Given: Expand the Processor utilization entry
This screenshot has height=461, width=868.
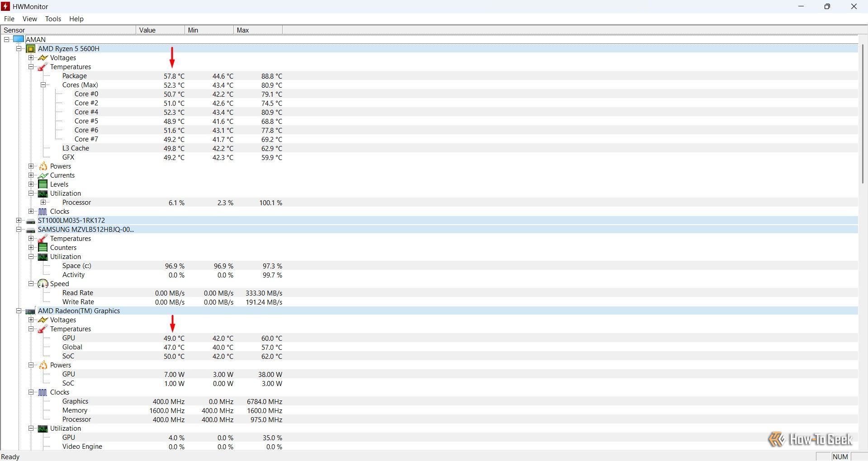Looking at the screenshot, I should 43,202.
